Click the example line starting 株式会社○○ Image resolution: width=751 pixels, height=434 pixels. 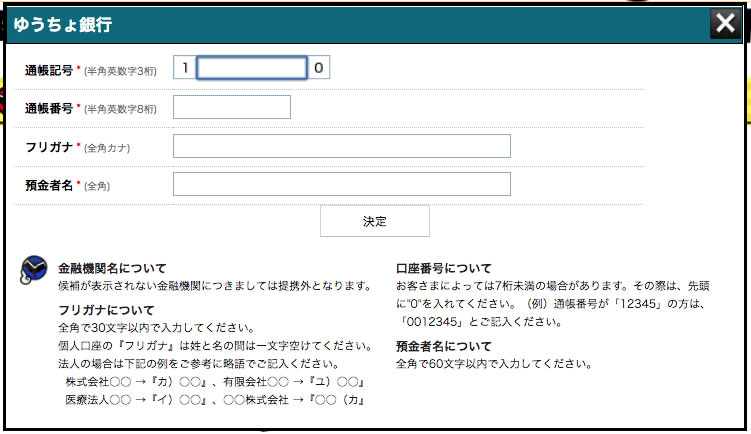pyautogui.click(x=215, y=382)
